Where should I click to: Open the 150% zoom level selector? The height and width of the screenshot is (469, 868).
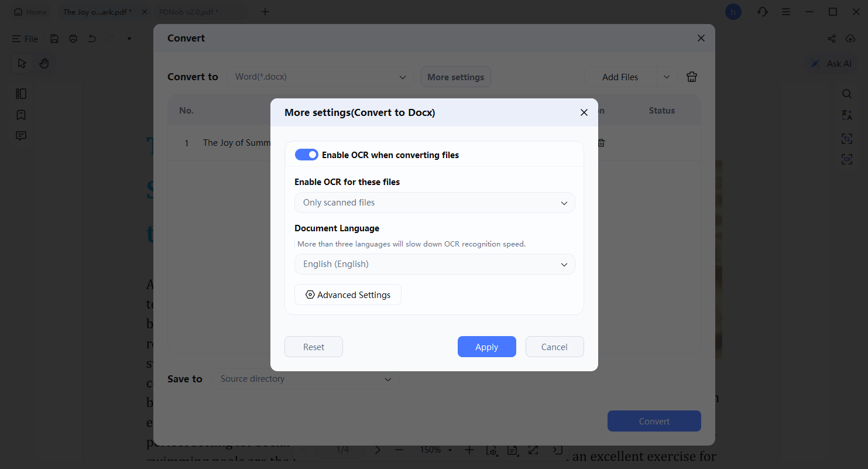tap(435, 450)
